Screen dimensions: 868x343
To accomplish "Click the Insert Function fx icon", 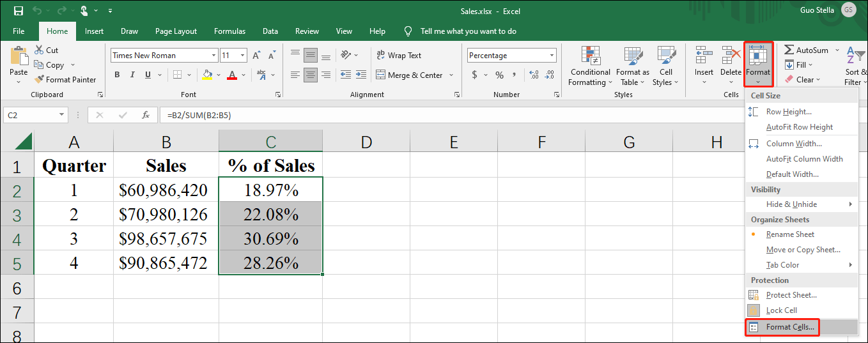I will pyautogui.click(x=146, y=116).
